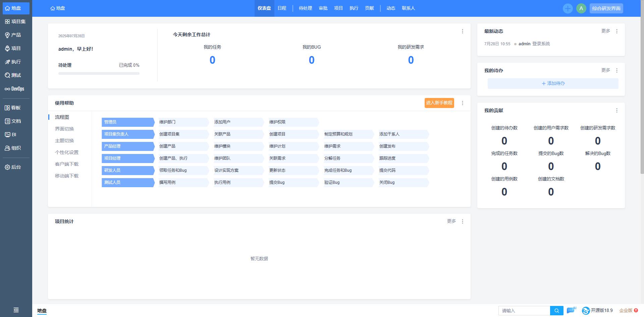The image size is (644, 317).
Task: Click 更多 in 项目统计
Action: point(451,221)
